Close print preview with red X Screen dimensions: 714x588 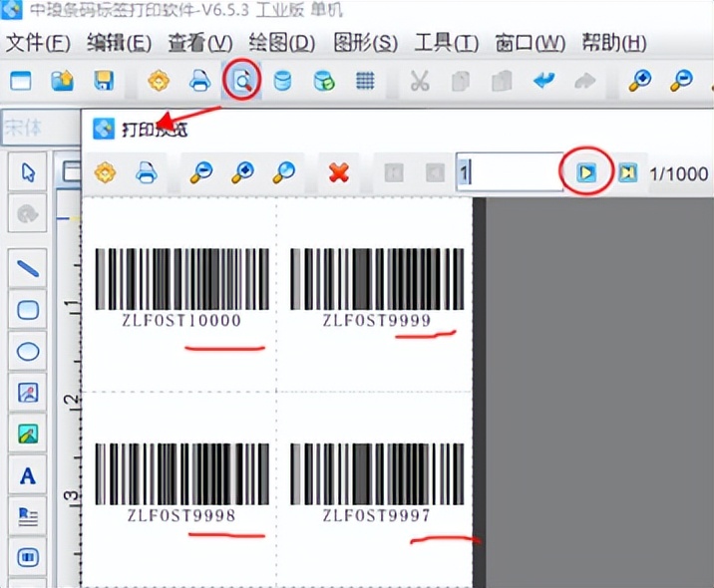(x=339, y=173)
